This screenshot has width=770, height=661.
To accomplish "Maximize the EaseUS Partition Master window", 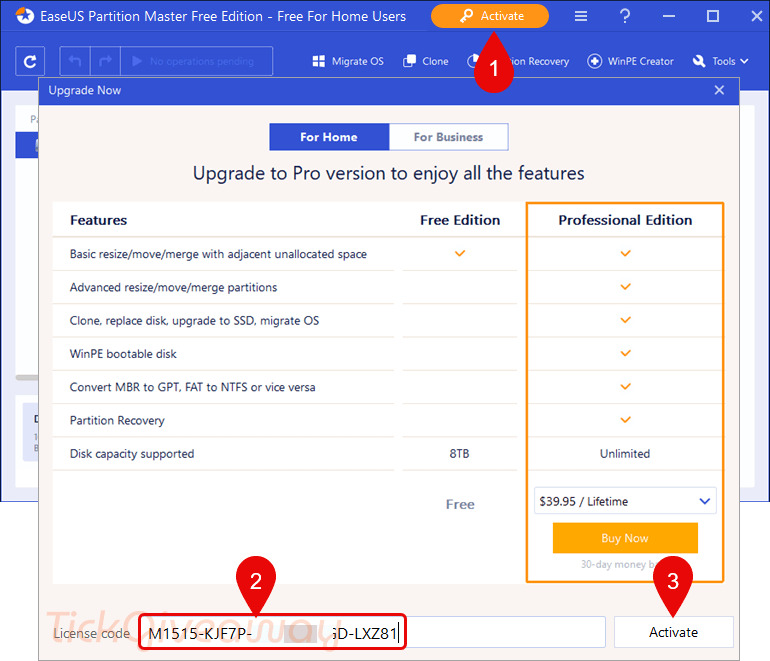I will coord(713,16).
